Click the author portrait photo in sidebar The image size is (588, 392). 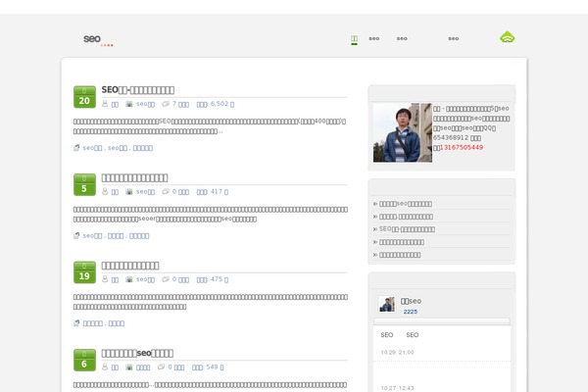pos(403,133)
